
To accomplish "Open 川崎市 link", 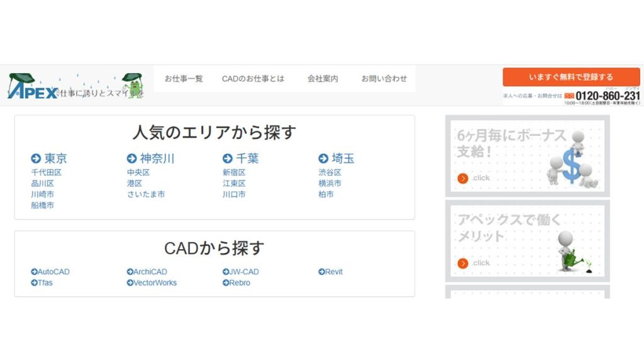I will click(x=42, y=194).
